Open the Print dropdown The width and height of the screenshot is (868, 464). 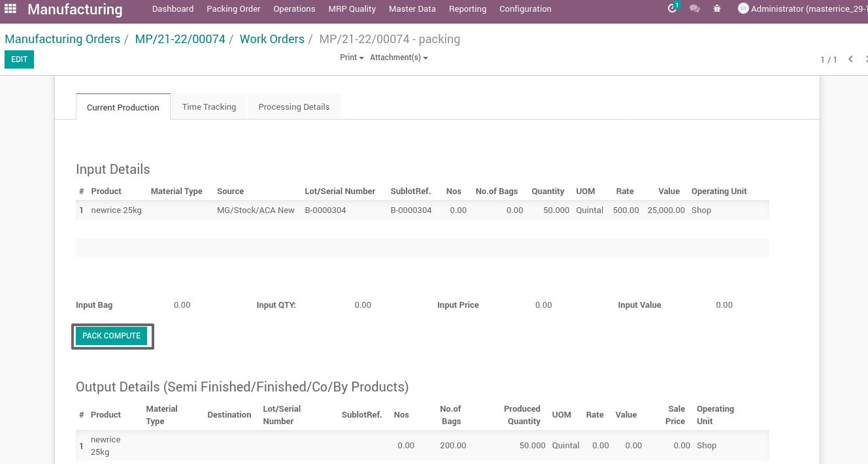click(x=352, y=57)
